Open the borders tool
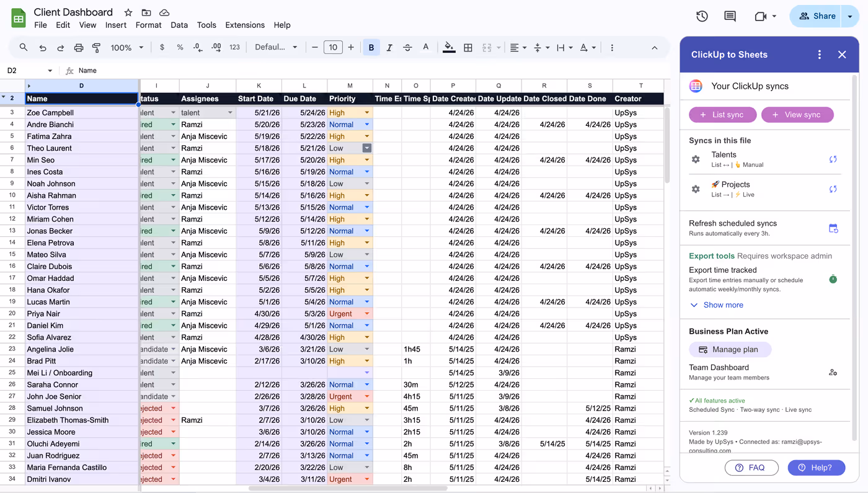The width and height of the screenshot is (868, 493). [x=468, y=48]
